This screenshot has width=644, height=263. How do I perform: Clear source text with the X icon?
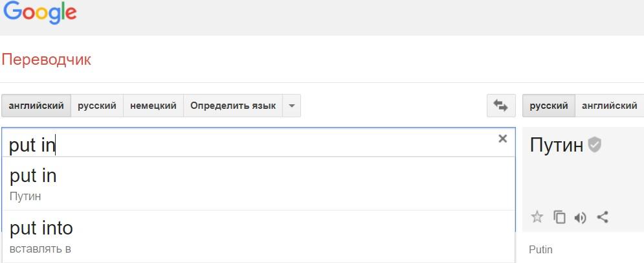502,139
